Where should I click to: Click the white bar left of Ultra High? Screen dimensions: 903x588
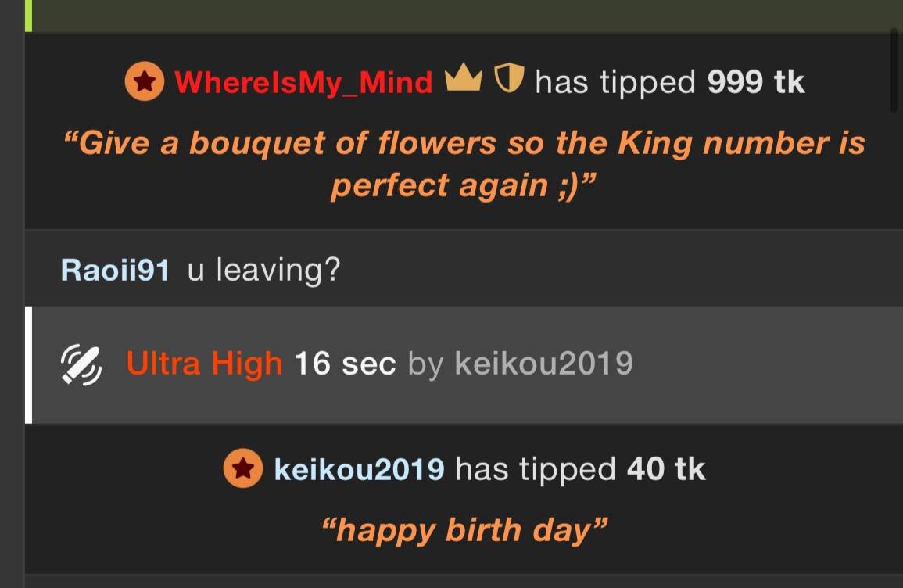coord(28,364)
